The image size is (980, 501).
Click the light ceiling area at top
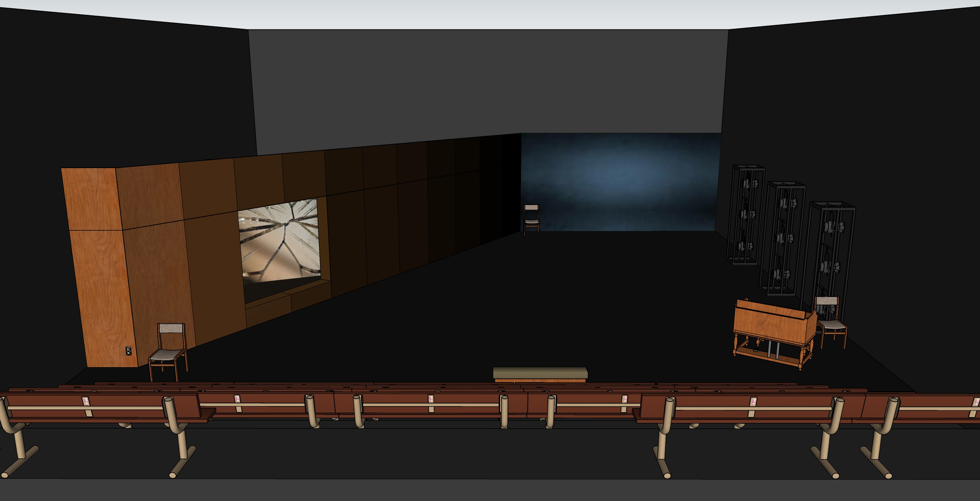490,13
